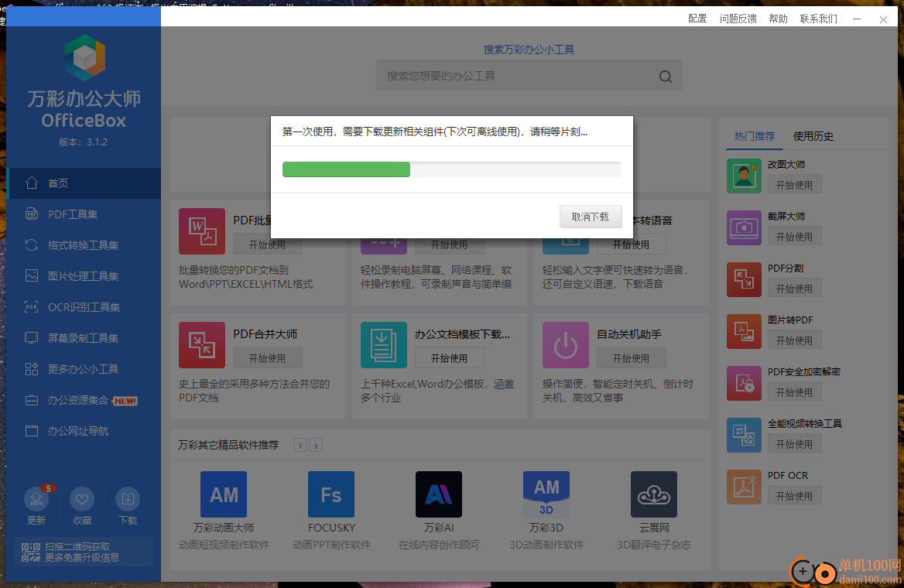Image resolution: width=904 pixels, height=588 pixels.
Task: Click the PDF批量 conversion tool icon
Action: coord(202,231)
